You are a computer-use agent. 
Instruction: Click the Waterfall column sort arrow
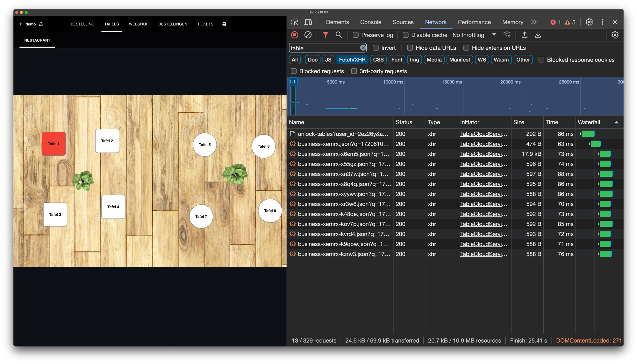point(616,122)
